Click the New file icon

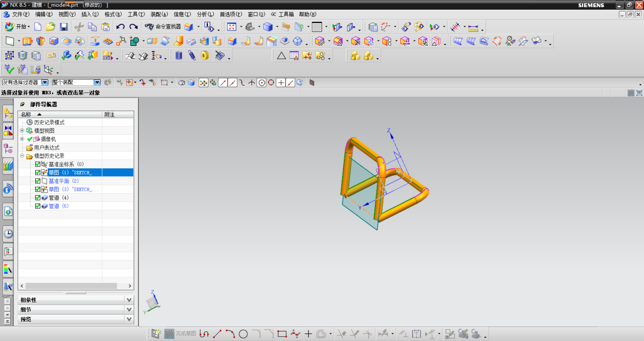tap(38, 27)
